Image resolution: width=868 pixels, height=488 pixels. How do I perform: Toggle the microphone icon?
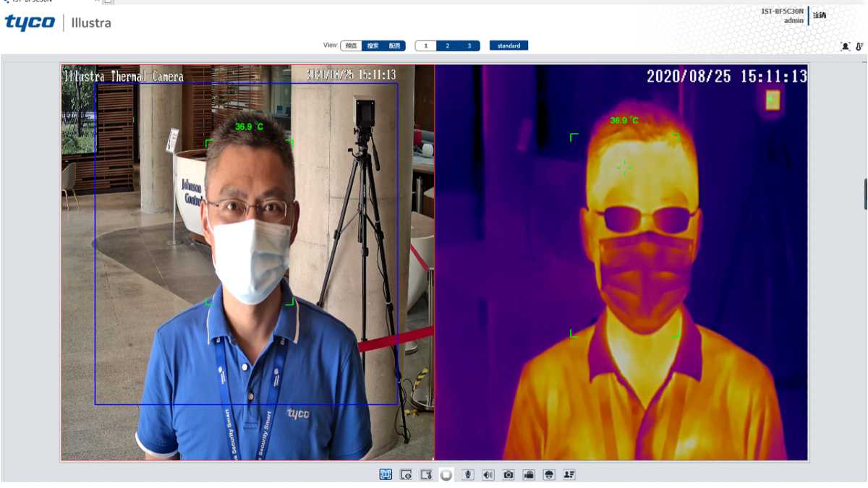pos(468,474)
